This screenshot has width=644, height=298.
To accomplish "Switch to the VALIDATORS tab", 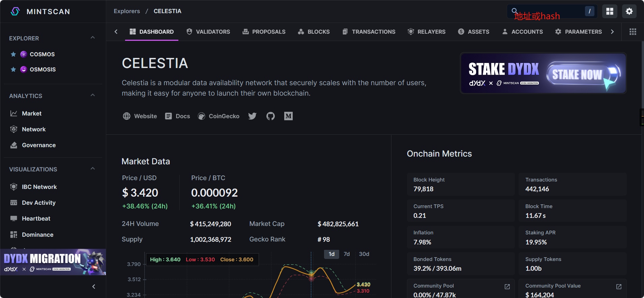I will [208, 32].
